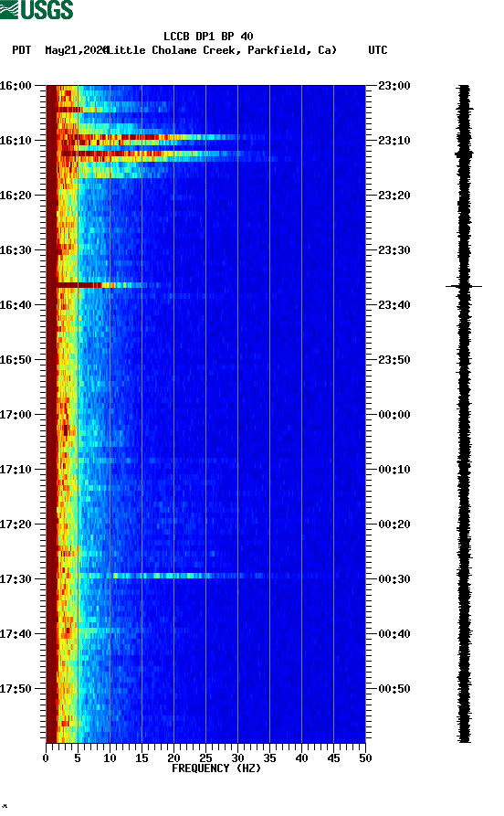Click the 23:40 UTC time label
Viewport: 504px width, 816px height.
394,305
